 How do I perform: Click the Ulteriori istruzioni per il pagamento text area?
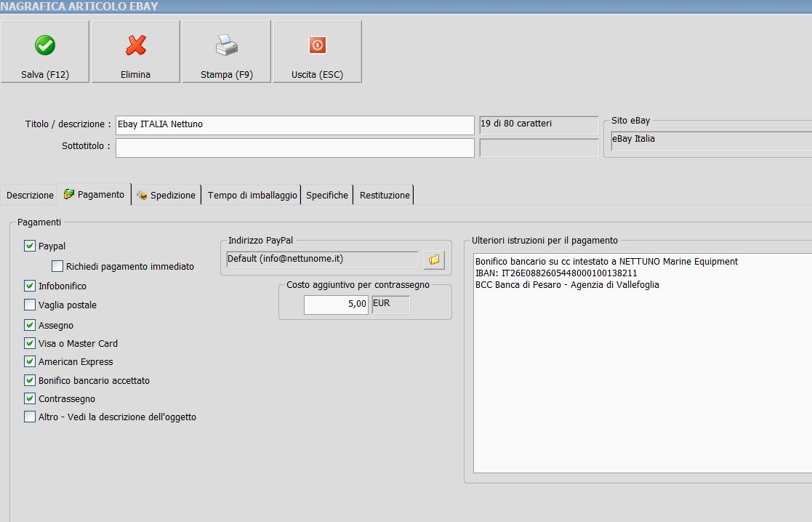pyautogui.click(x=642, y=363)
